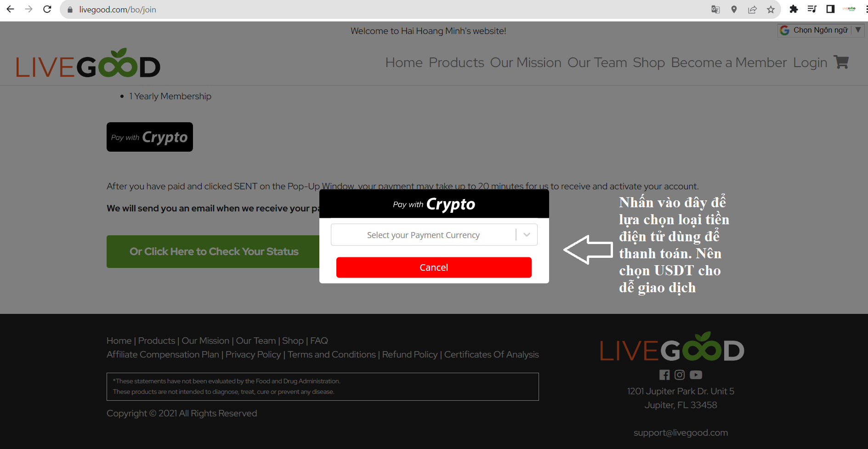Click the 1 Yearly Membership text
The image size is (868, 449).
tap(170, 96)
